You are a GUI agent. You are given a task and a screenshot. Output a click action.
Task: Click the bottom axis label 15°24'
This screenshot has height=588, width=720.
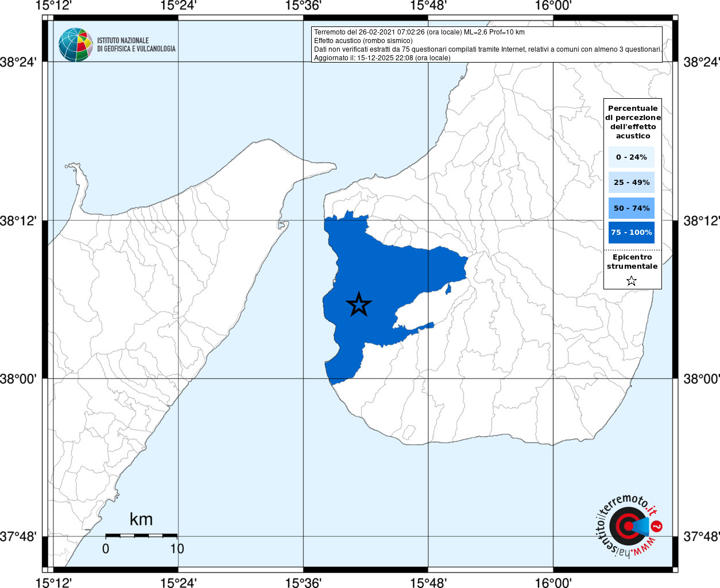(x=178, y=583)
